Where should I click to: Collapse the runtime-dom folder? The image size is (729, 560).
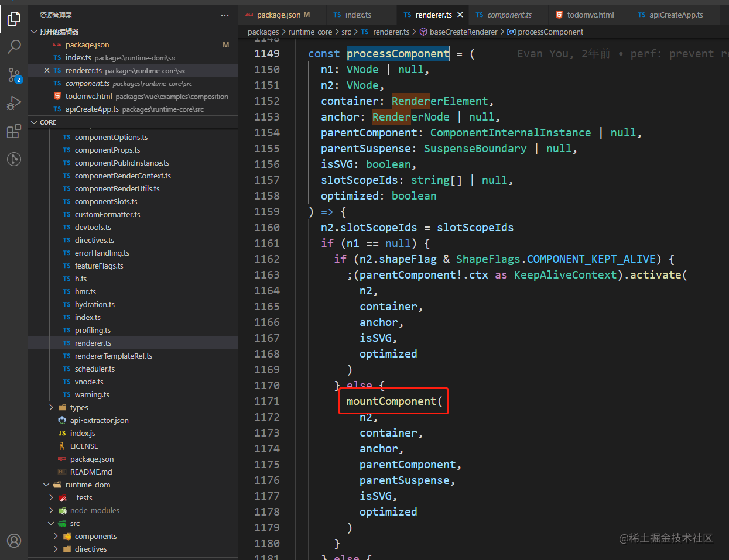(x=88, y=485)
